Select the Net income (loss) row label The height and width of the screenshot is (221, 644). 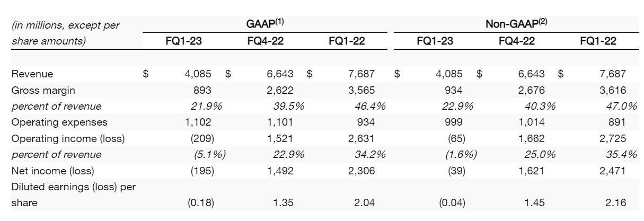pos(52,171)
